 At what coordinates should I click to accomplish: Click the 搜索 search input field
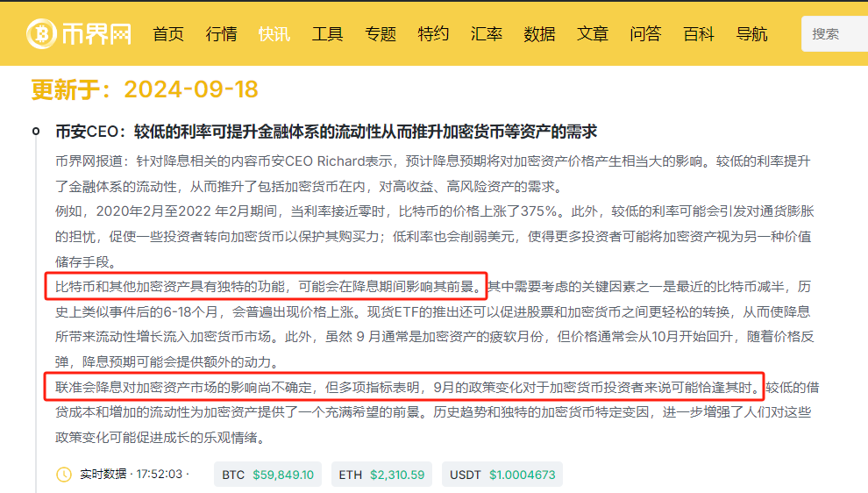coord(835,34)
